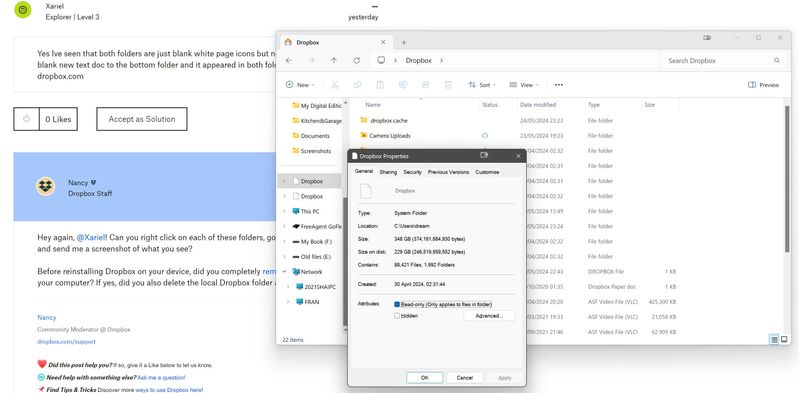Switch to the Security tab
Viewport: 799px width, 393px height.
point(412,172)
